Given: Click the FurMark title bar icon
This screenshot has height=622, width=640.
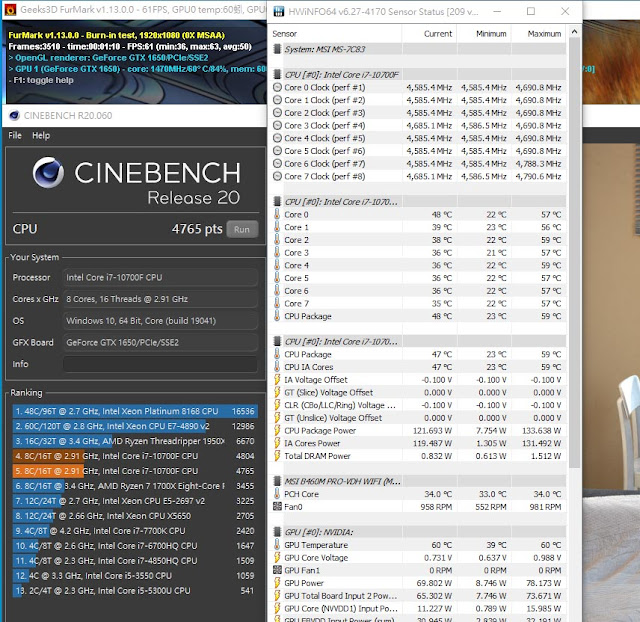Looking at the screenshot, I should tap(10, 9).
